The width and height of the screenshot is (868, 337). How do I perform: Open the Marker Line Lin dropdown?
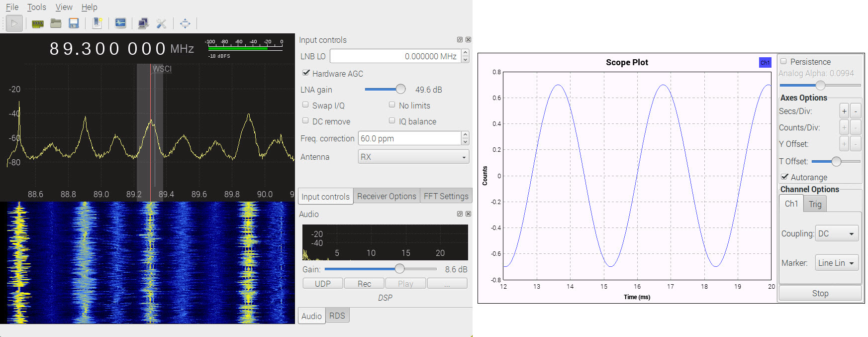[x=837, y=263]
